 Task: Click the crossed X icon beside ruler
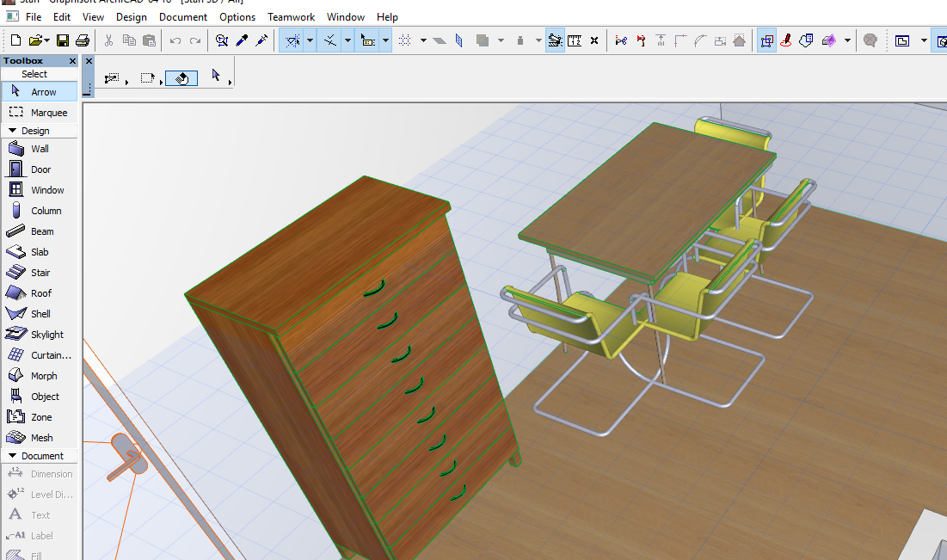[x=594, y=40]
